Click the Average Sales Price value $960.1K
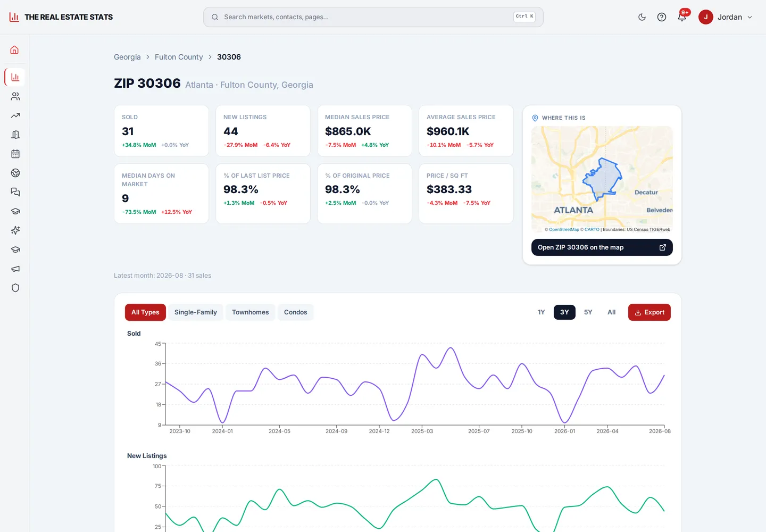The image size is (766, 532). (x=448, y=131)
